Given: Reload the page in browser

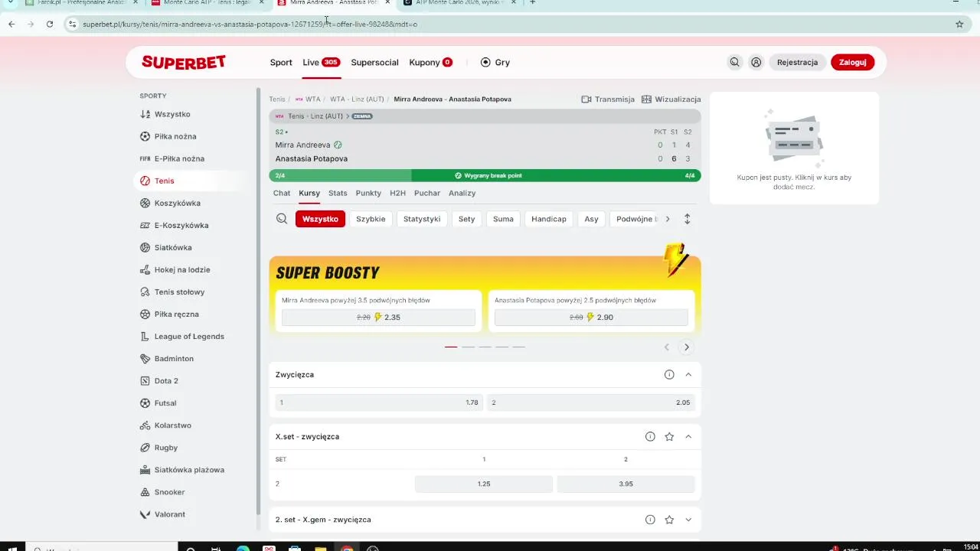Looking at the screenshot, I should tap(50, 24).
